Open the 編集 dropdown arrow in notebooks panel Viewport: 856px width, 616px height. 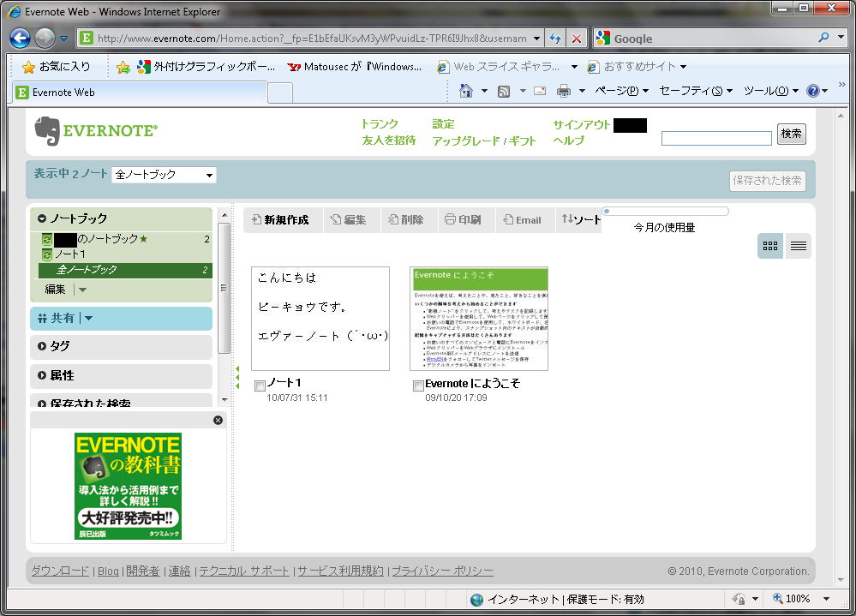(82, 290)
